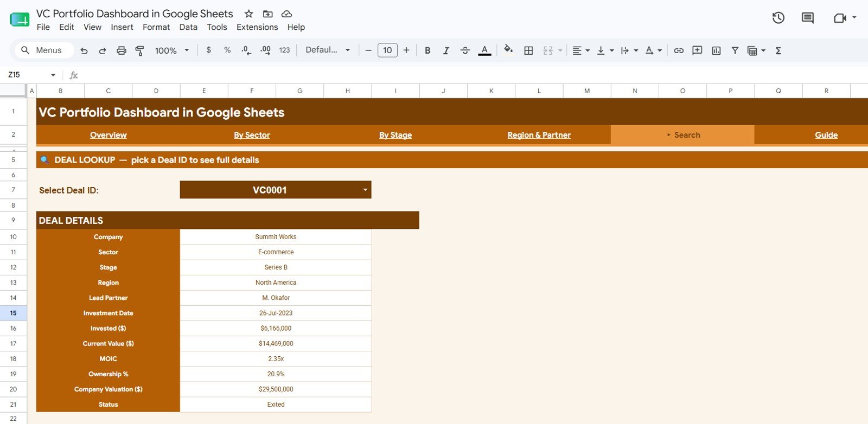Click the font size field showing 10
Image resolution: width=868 pixels, height=424 pixels.
point(387,50)
